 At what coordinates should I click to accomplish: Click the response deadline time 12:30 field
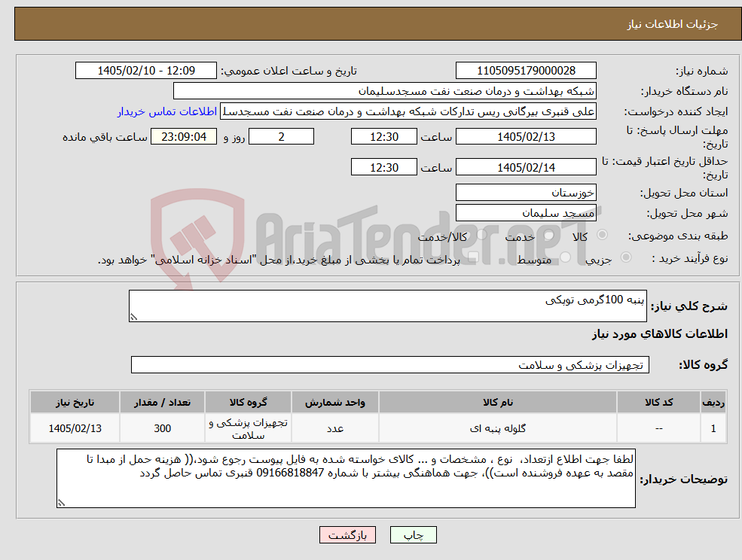click(383, 137)
